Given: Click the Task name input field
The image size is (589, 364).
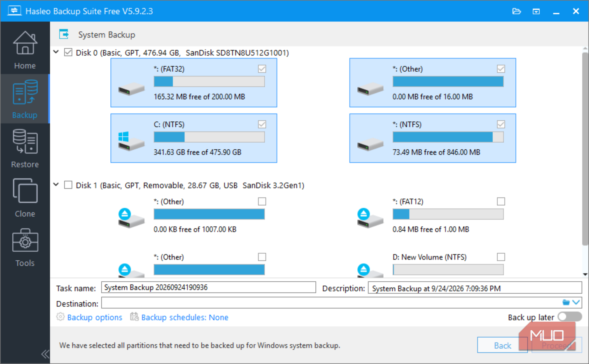Looking at the screenshot, I should click(208, 287).
